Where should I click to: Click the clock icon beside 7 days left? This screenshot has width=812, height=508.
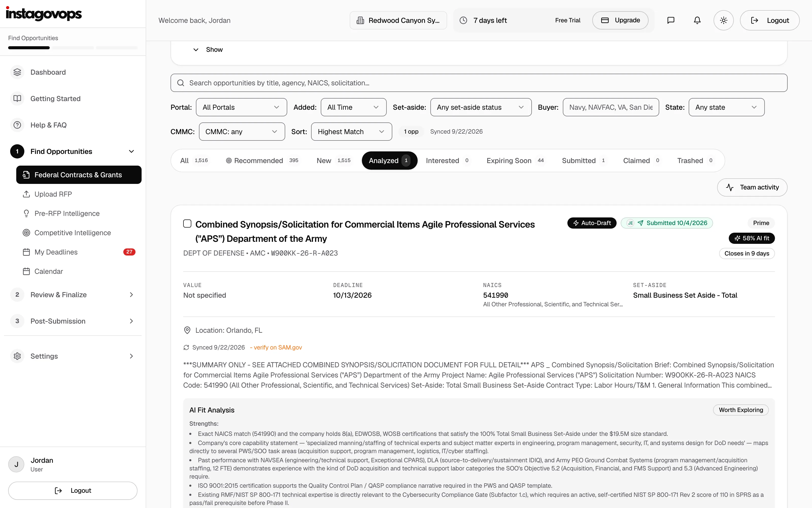click(x=463, y=20)
